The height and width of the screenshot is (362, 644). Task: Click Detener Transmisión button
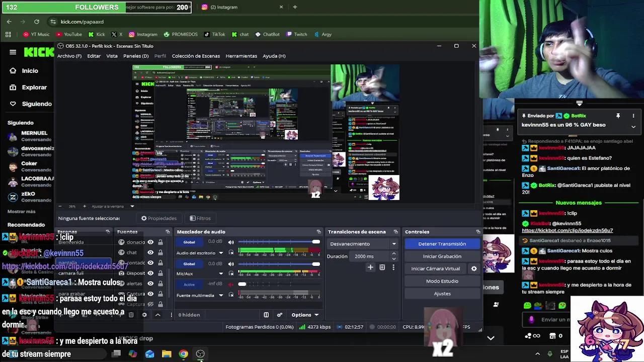(x=442, y=244)
